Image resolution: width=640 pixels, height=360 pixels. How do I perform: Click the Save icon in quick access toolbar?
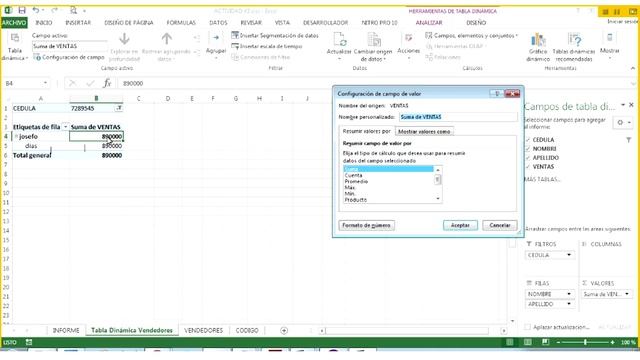tap(22, 10)
